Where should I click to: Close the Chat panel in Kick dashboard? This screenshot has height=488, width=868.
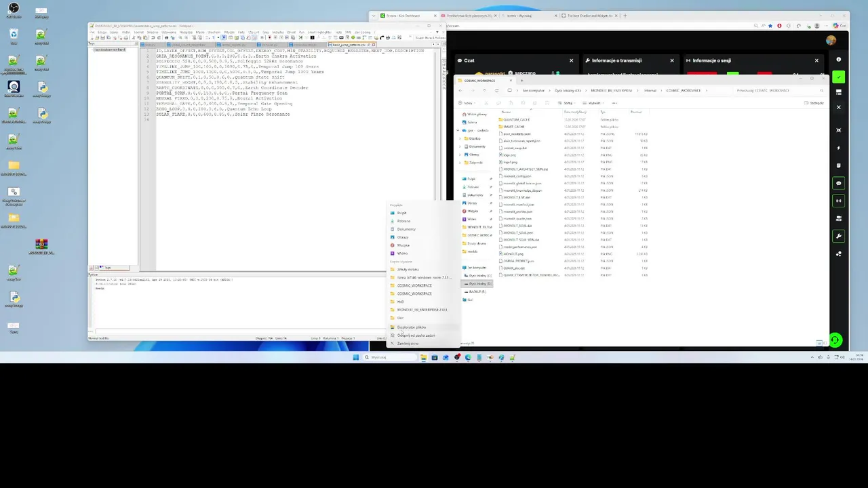(x=571, y=60)
